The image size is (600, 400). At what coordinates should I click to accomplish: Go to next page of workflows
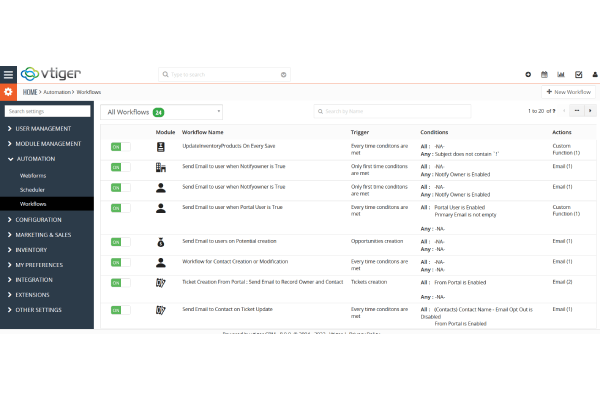coord(590,111)
